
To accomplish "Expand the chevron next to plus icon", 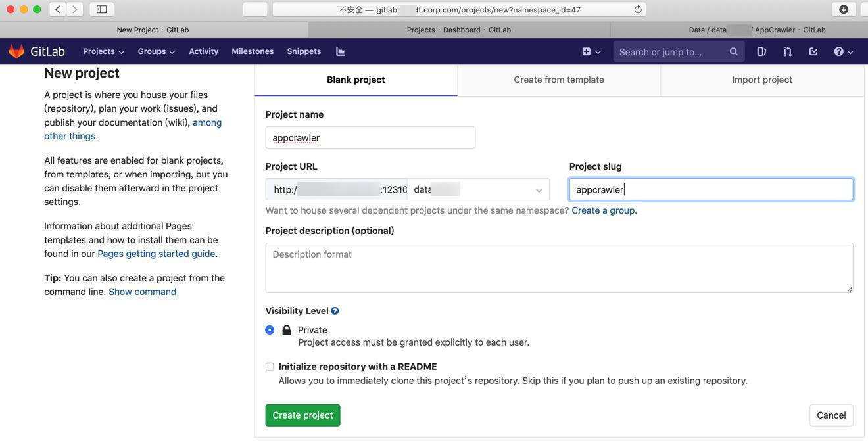I will (x=598, y=52).
